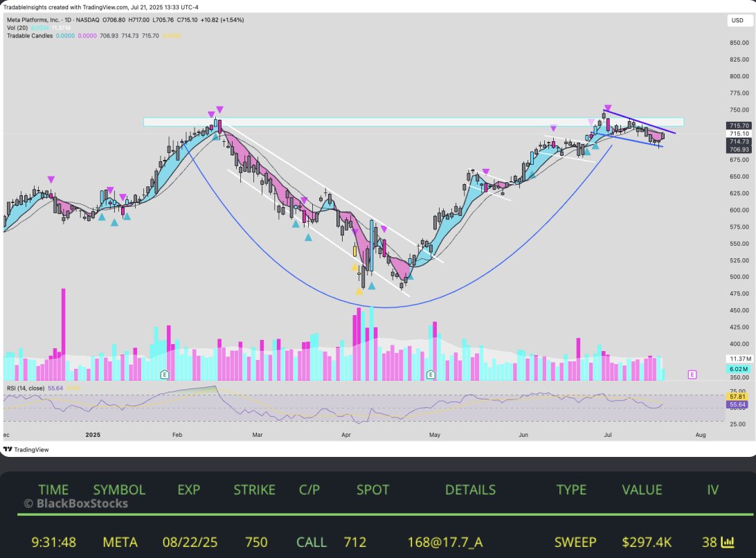This screenshot has width=756, height=558.
Task: Click the Feb label on time axis
Action: tap(177, 435)
